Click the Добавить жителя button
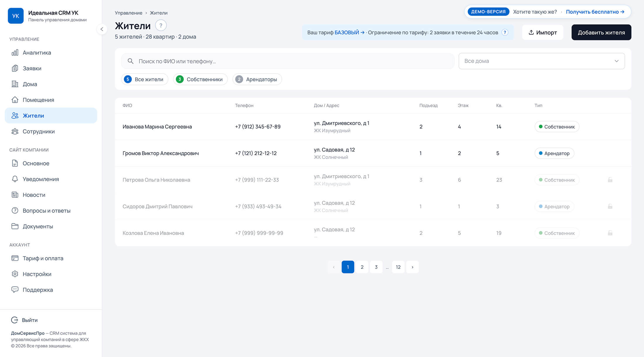 (x=601, y=32)
